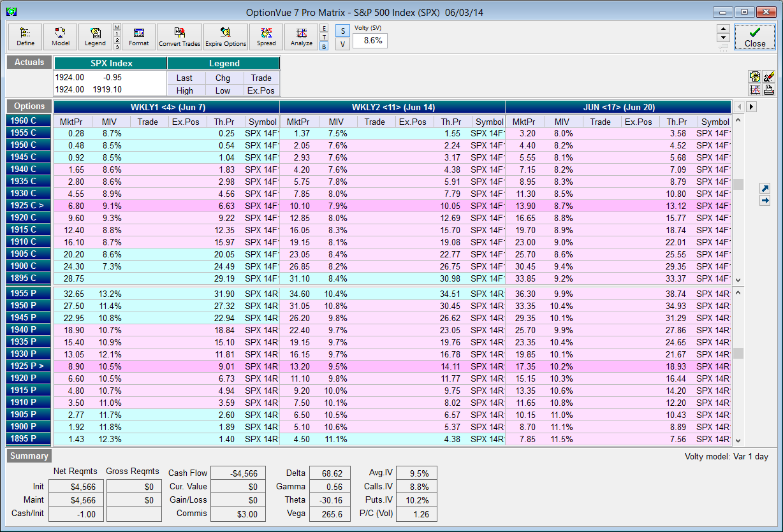Screen dimensions: 783x532
Task: Open the Format options
Action: pos(138,37)
